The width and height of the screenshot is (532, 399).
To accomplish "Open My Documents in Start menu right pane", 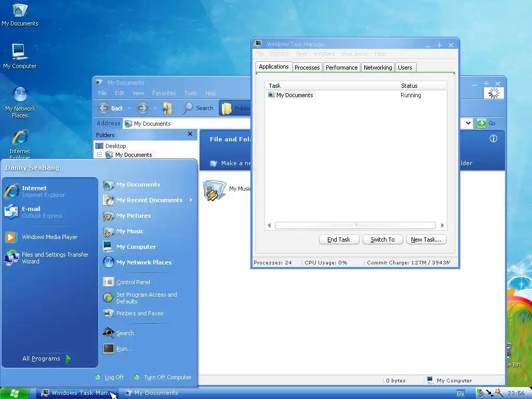I will tap(131, 184).
